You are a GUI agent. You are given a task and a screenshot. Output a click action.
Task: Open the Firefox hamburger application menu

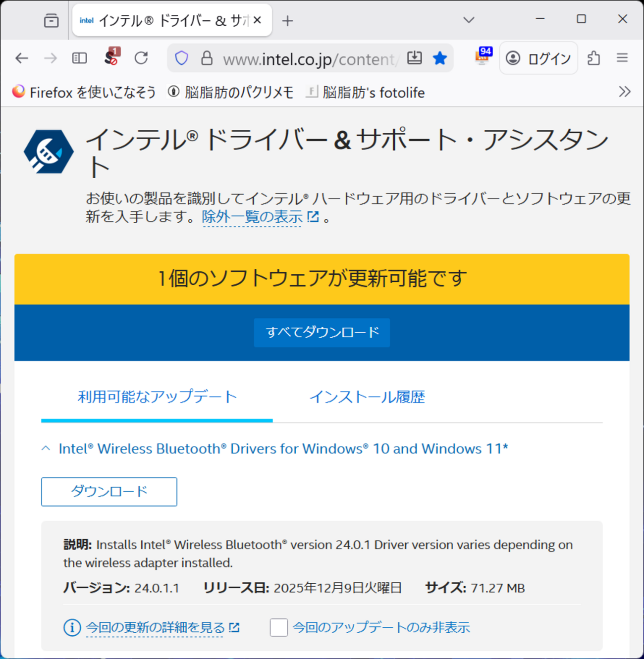pos(623,58)
